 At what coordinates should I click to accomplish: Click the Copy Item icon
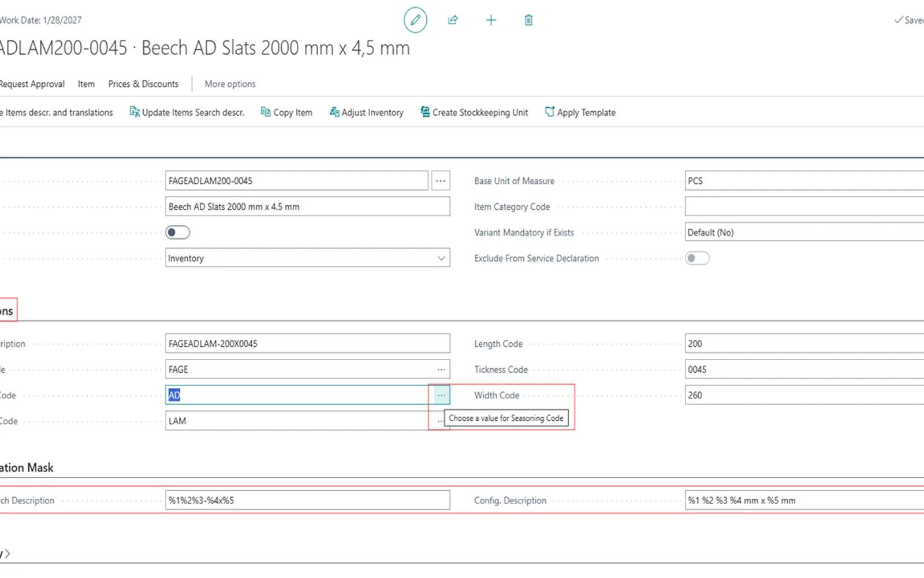tap(266, 112)
